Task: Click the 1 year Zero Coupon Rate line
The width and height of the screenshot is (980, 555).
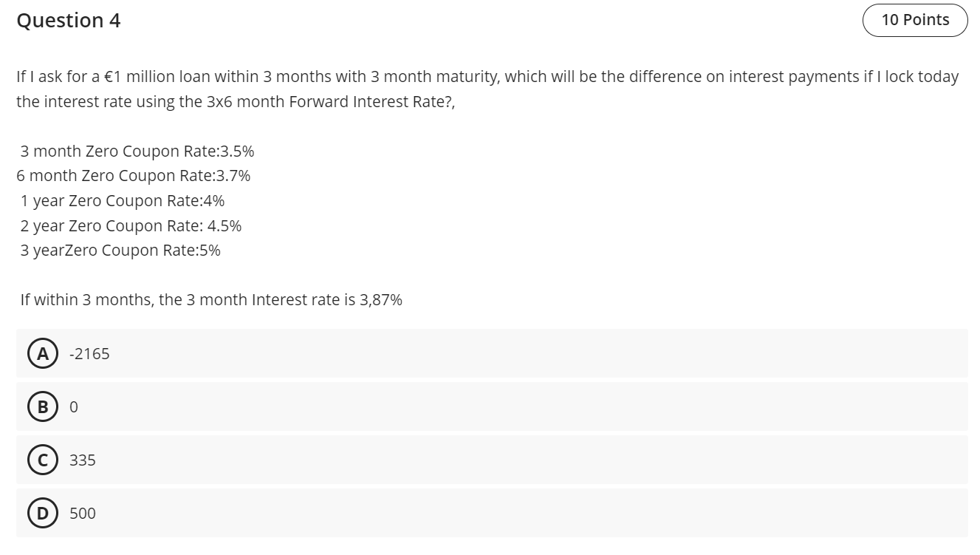Action: point(123,200)
